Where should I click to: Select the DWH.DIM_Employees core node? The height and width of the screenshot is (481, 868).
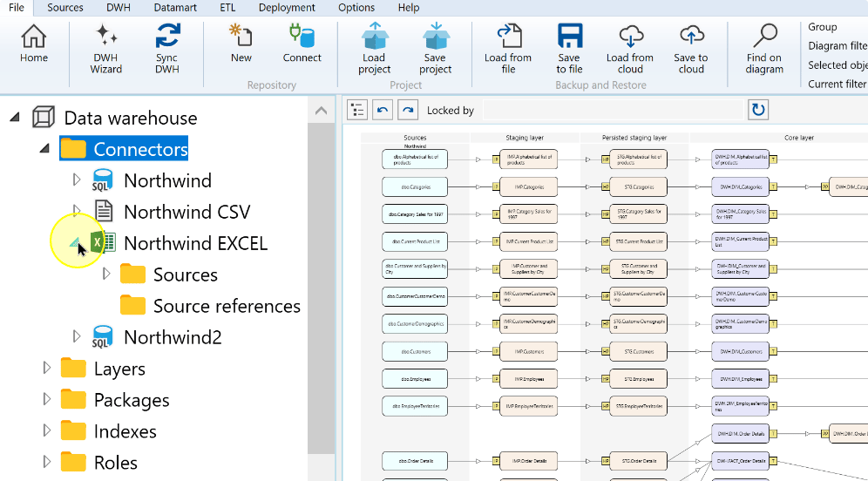[x=740, y=379]
